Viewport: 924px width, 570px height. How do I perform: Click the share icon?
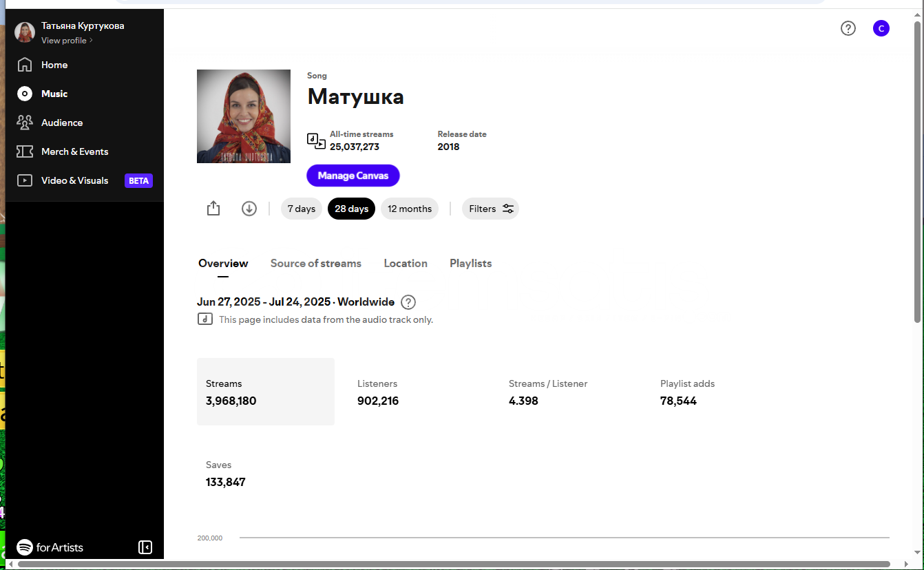pos(213,209)
